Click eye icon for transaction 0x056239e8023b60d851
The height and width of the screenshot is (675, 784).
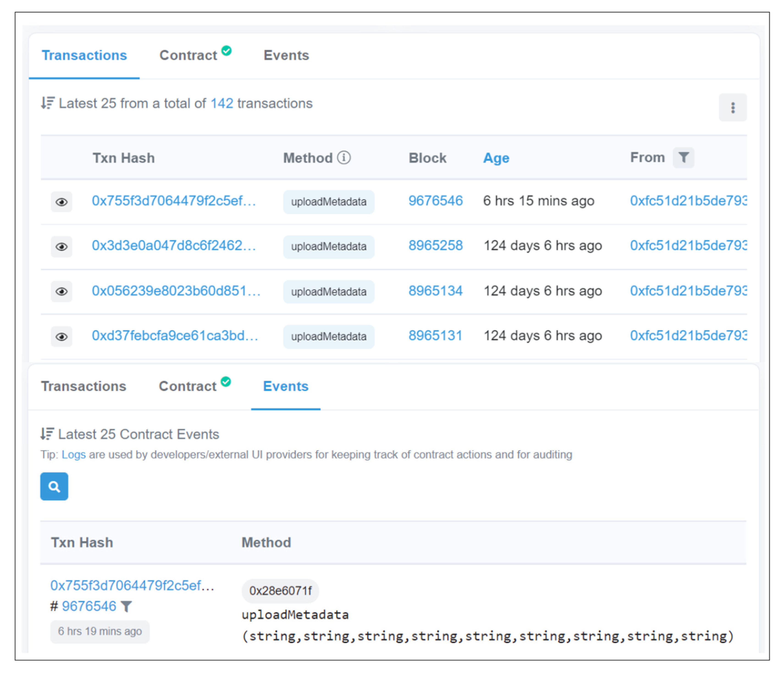coord(61,291)
